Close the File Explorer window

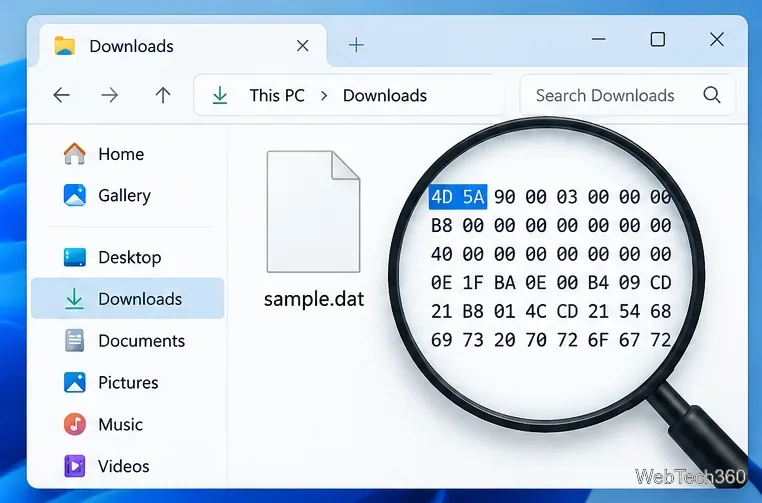tap(717, 39)
